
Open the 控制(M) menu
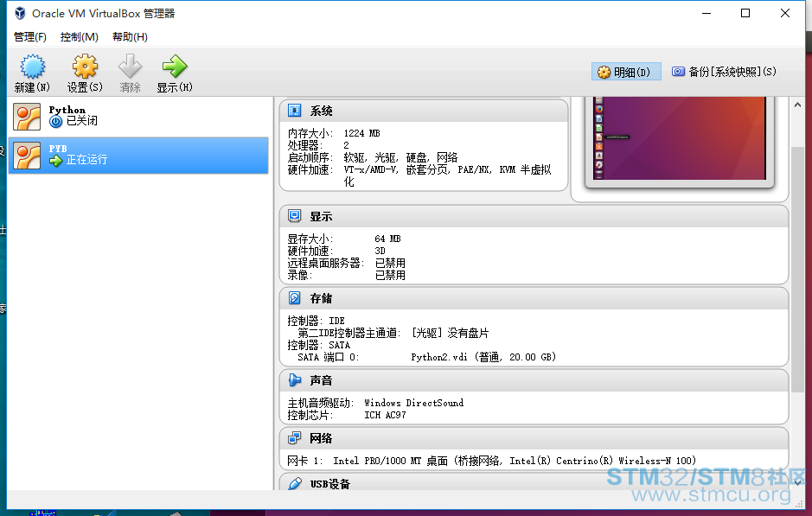[x=80, y=37]
